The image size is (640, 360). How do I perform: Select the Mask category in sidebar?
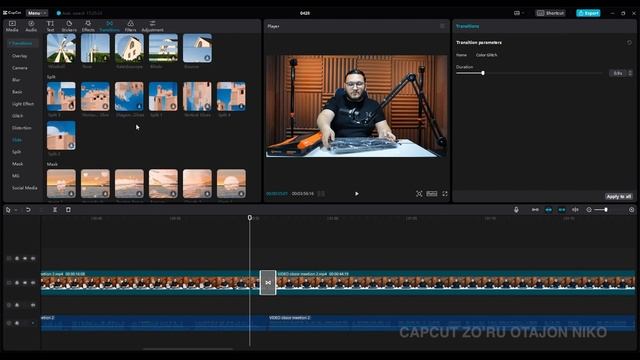coord(18,164)
